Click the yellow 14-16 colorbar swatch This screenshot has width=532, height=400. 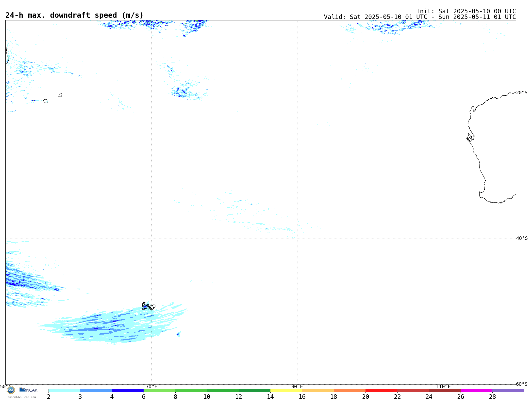point(286,391)
